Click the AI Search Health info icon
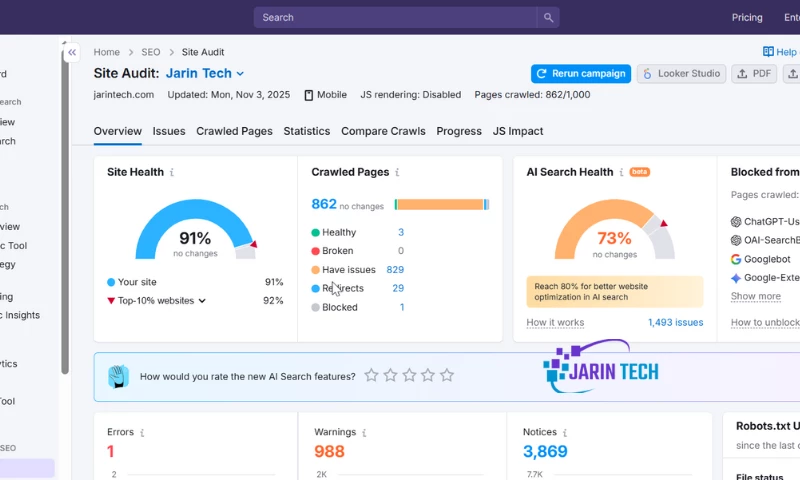 pos(622,172)
